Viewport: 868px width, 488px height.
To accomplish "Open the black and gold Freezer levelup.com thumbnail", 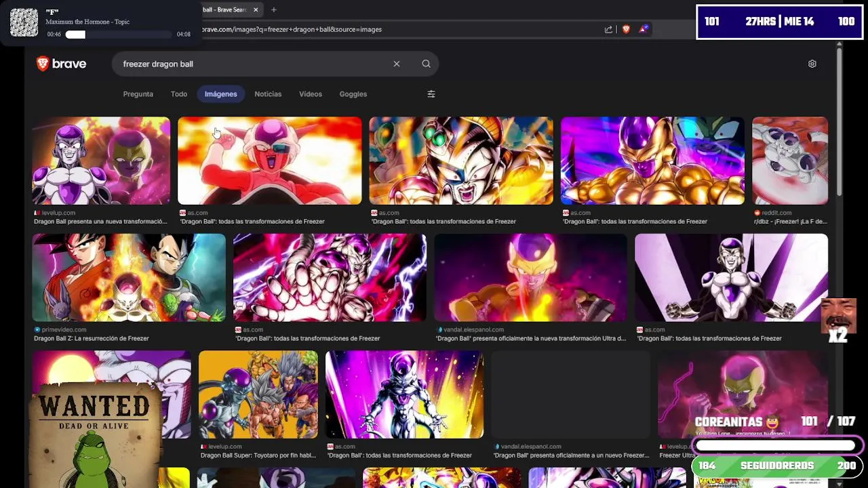I will pos(101,161).
